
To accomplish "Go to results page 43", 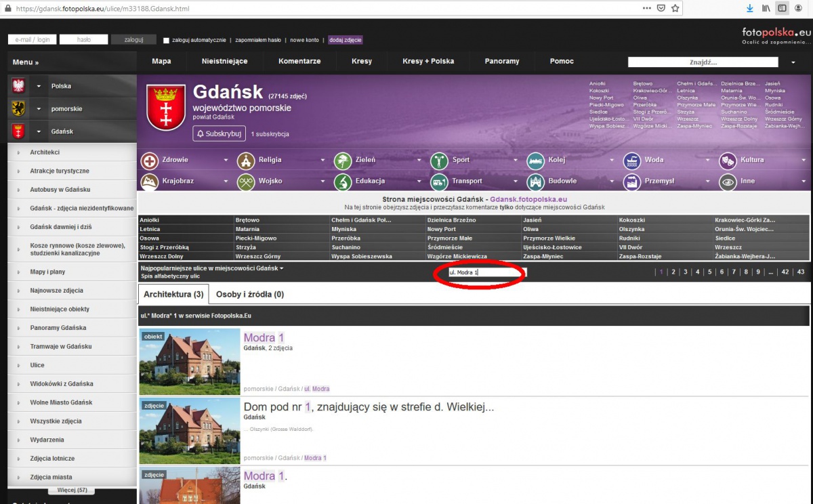I will (801, 272).
